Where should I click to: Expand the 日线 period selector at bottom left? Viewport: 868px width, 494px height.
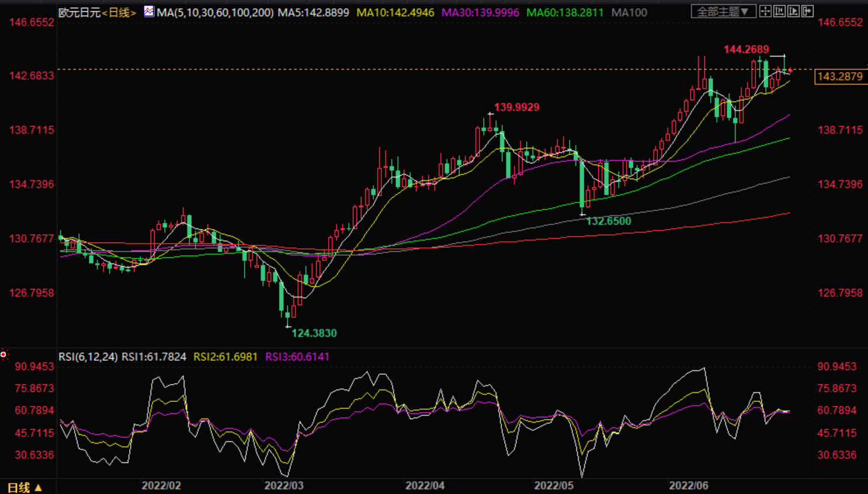point(25,487)
